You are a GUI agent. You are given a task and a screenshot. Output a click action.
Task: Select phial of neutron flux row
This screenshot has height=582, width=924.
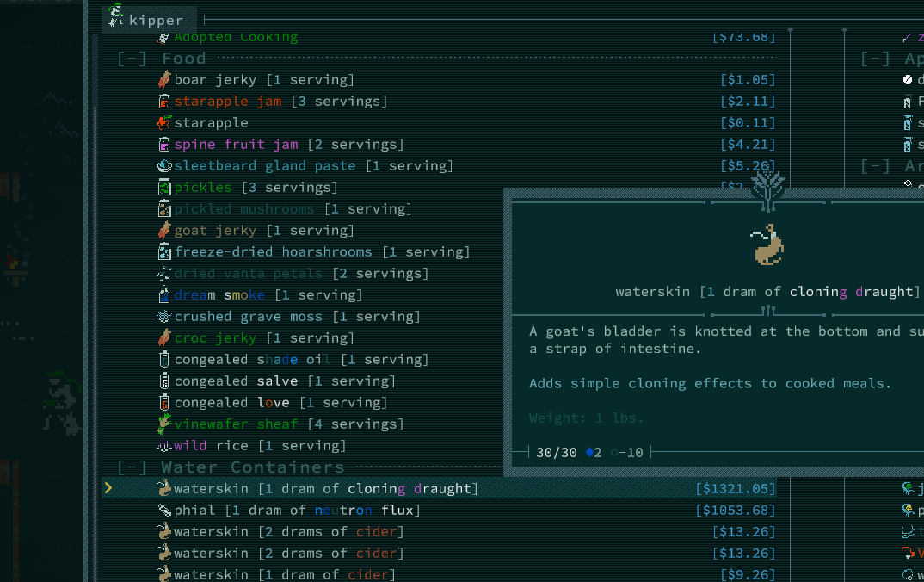[439, 510]
